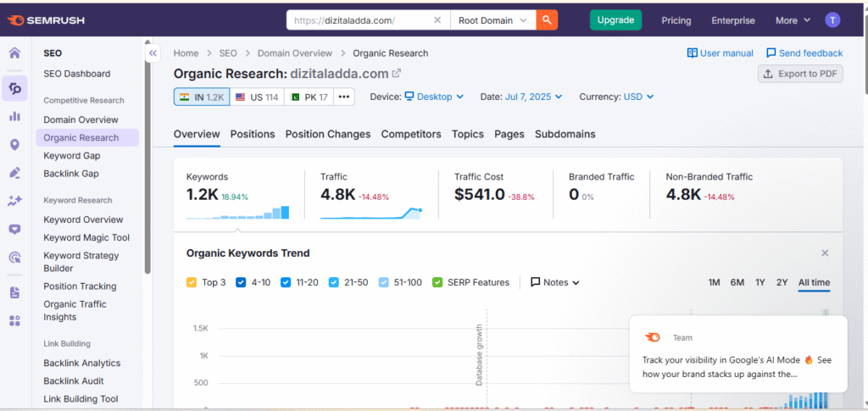Open the Content pencil rail icon
The width and height of the screenshot is (868, 411).
[x=15, y=173]
